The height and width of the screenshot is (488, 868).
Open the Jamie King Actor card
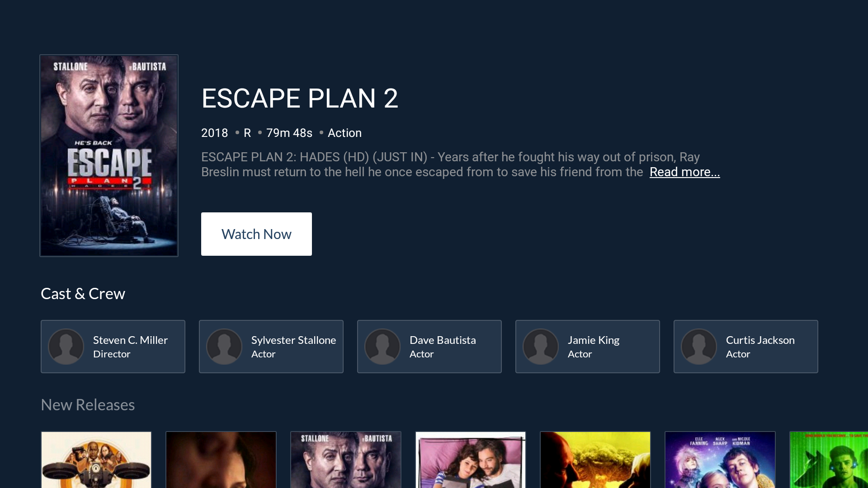[x=588, y=347]
